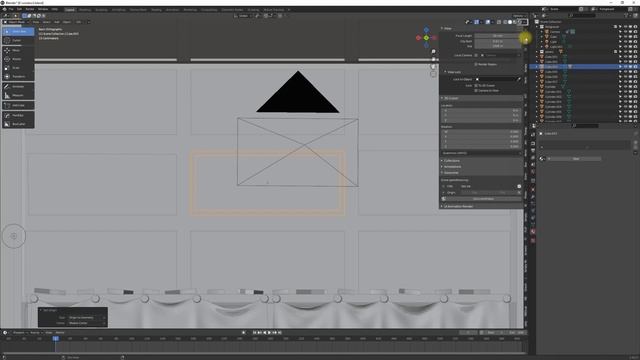Screen dimensions: 640x360
Task: Select the Cursor tool
Action: click(x=18, y=40)
